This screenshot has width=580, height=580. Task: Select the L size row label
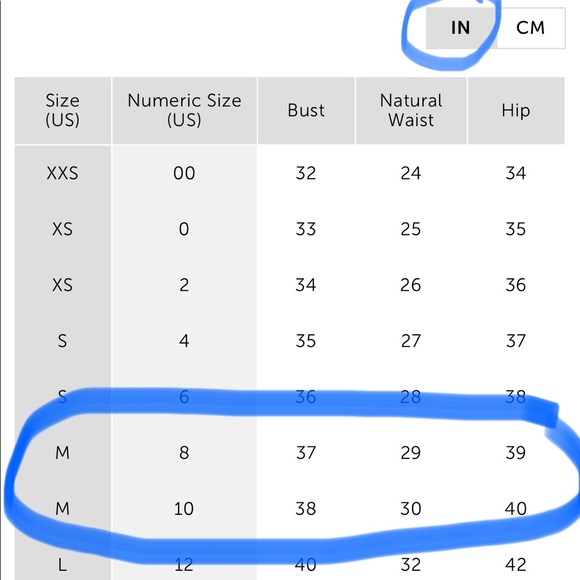(x=63, y=564)
